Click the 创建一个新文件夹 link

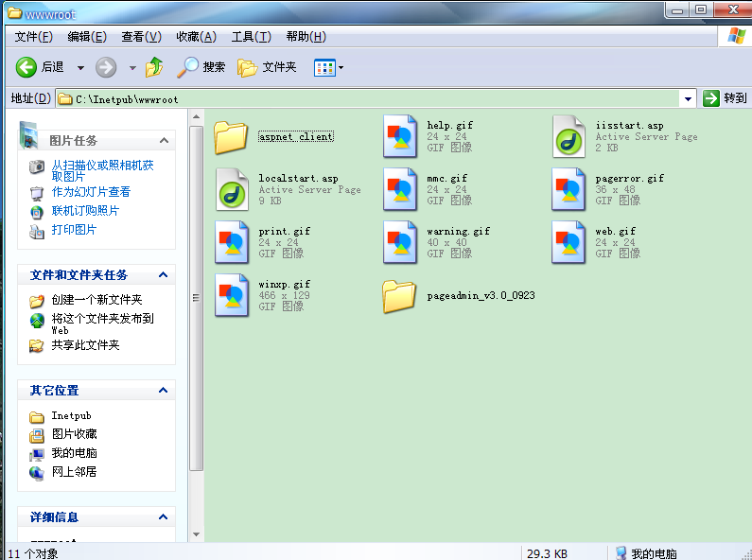96,300
